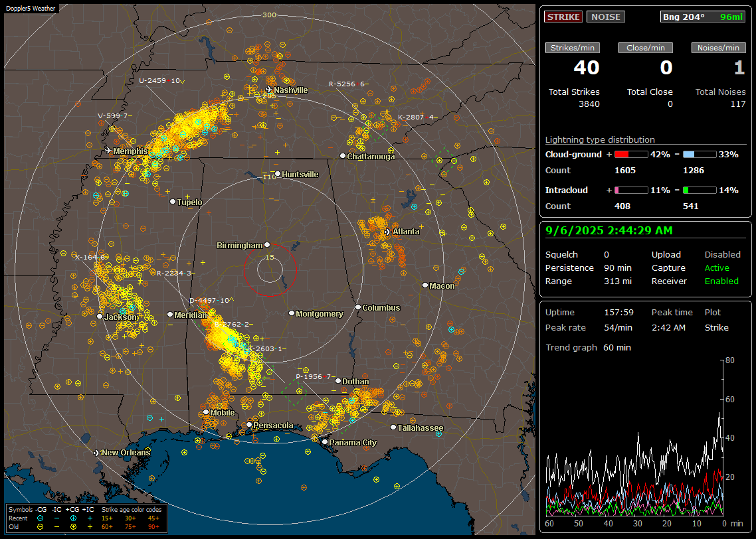Click the Noises/min label button
The image size is (756, 539).
(x=718, y=48)
